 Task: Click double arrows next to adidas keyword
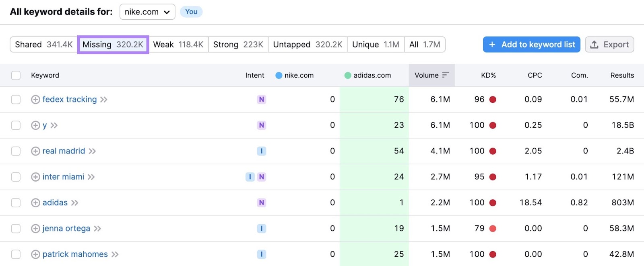click(x=75, y=203)
